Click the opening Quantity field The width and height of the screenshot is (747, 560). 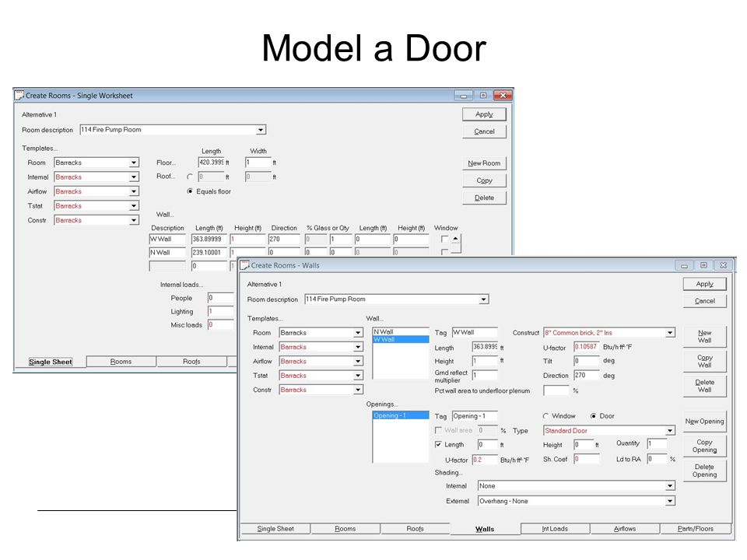(657, 444)
